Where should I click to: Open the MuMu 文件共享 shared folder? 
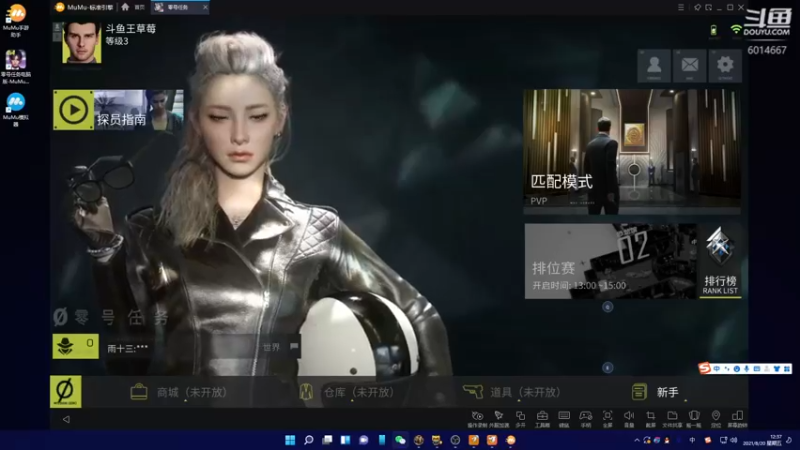(x=672, y=419)
